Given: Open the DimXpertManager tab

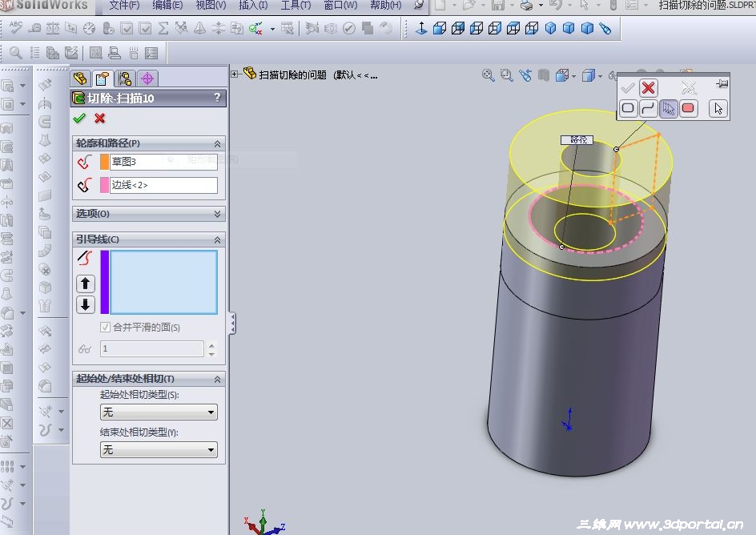Looking at the screenshot, I should point(147,78).
